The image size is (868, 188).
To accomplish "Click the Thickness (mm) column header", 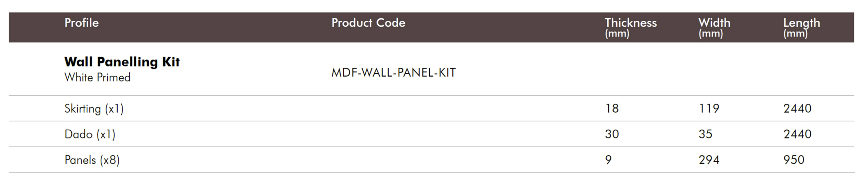I will click(x=630, y=27).
